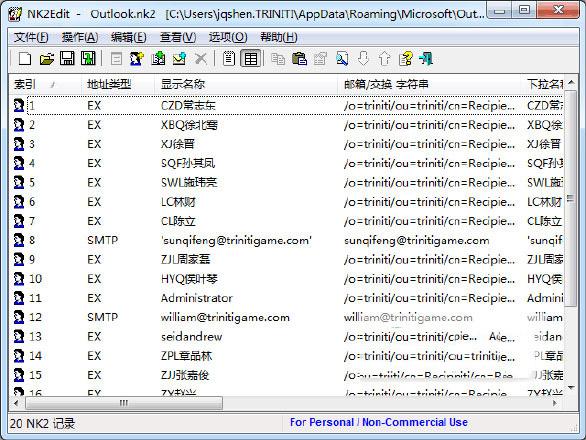
Task: Click the new record person icon
Action: coord(137,59)
